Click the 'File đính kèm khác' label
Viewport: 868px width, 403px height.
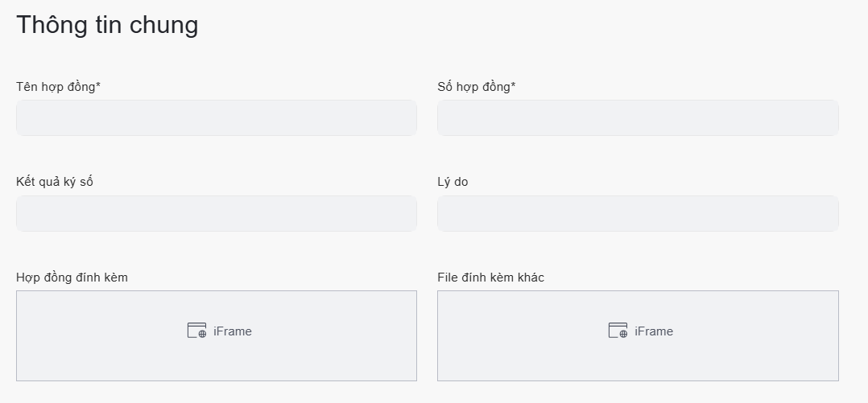click(x=490, y=278)
